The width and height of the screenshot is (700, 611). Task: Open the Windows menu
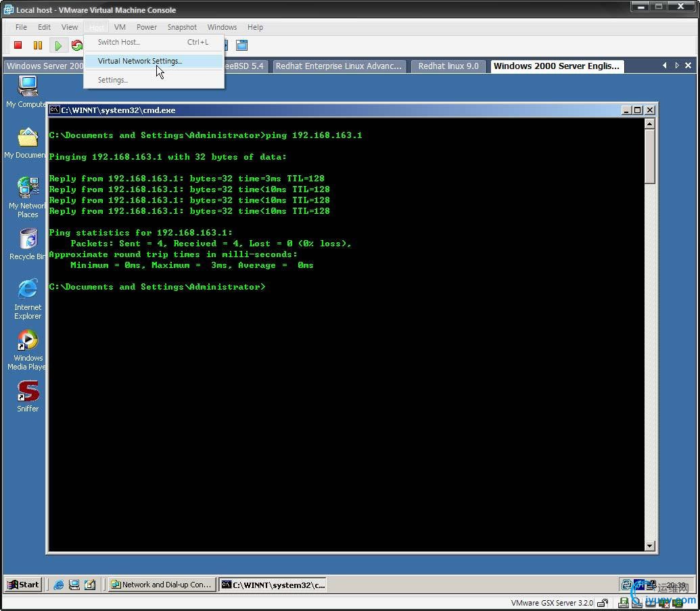(222, 27)
